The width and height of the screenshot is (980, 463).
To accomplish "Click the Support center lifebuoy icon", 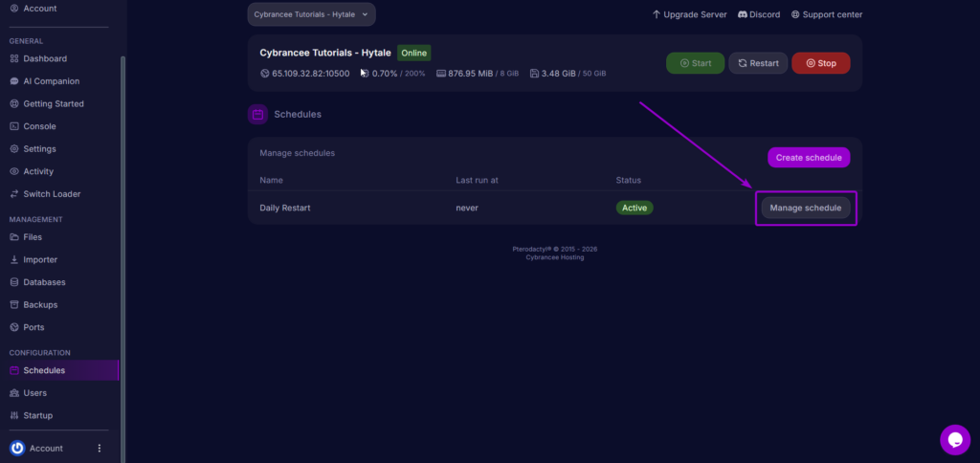I will pyautogui.click(x=795, y=14).
